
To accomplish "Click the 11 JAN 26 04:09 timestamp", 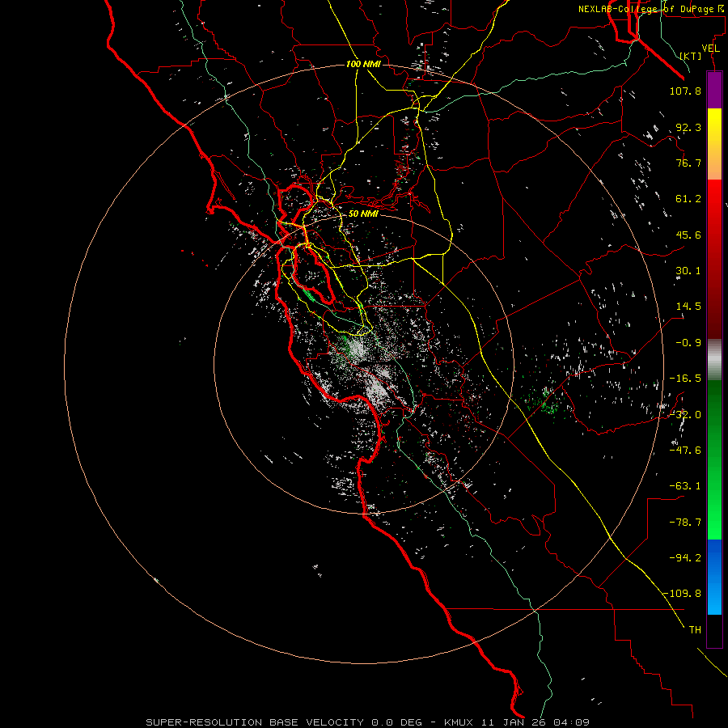I will 535,722.
